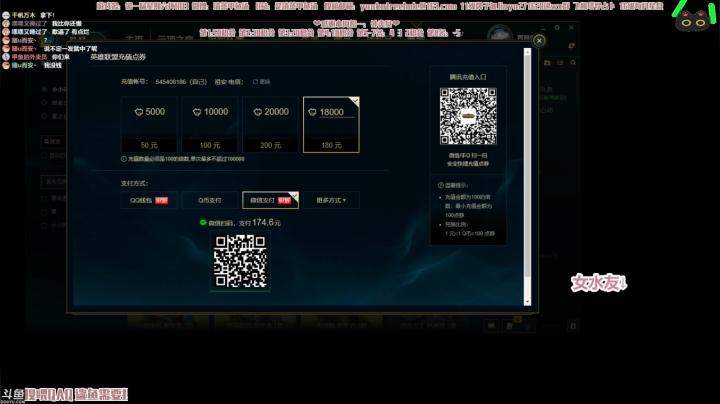Select the 5000 points 50元 package

coord(149,124)
